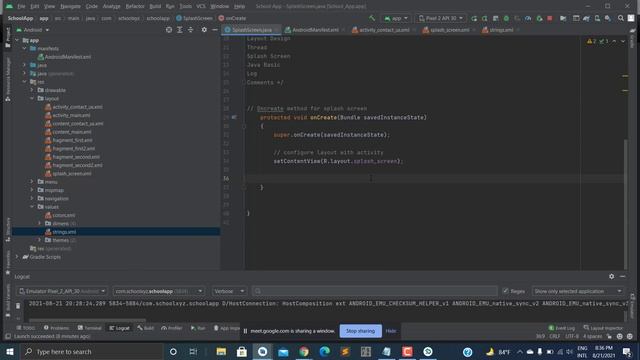
Task: Hide the Project panel with the minus icon
Action: point(215,30)
